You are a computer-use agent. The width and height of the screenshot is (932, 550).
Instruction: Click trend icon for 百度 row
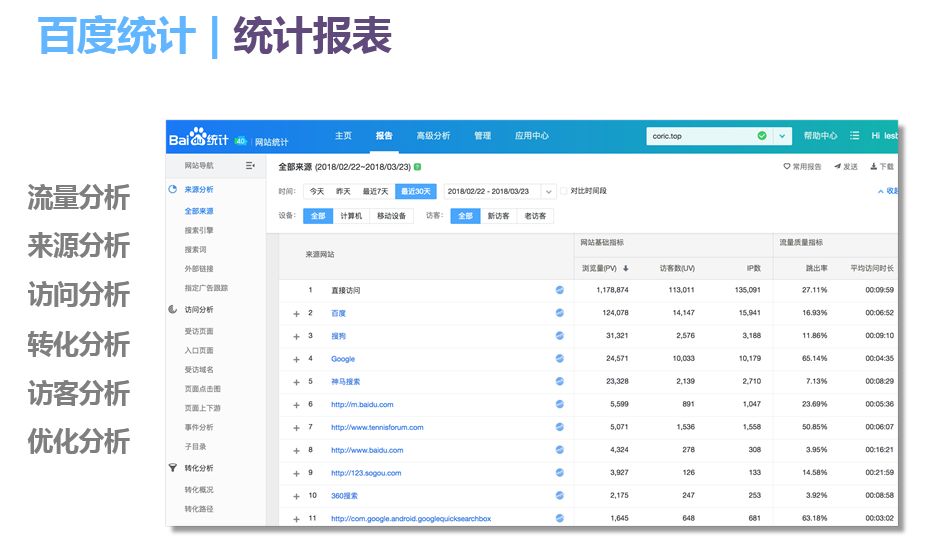tap(559, 313)
